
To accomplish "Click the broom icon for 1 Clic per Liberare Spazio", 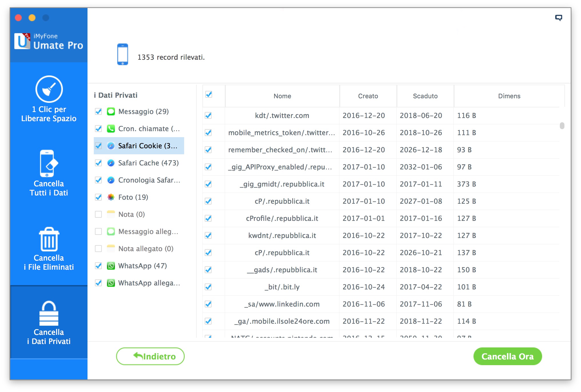I will (x=49, y=89).
